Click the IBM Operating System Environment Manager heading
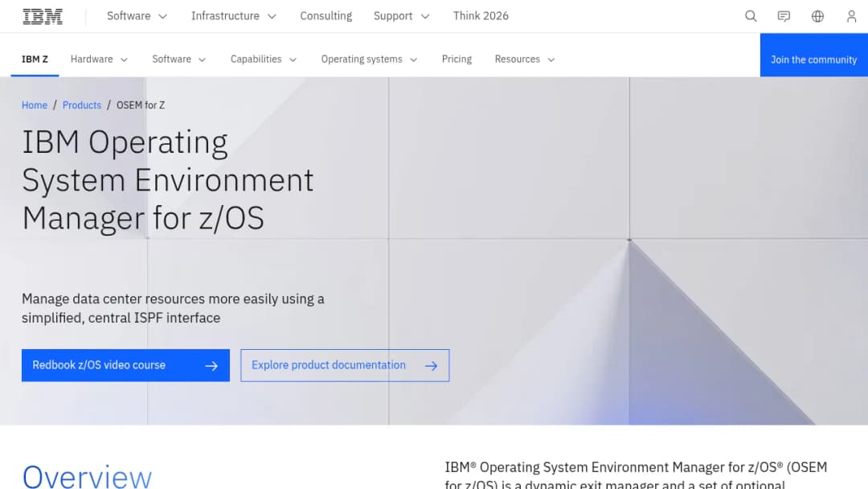Viewport: 868px width, 489px height. (168, 180)
